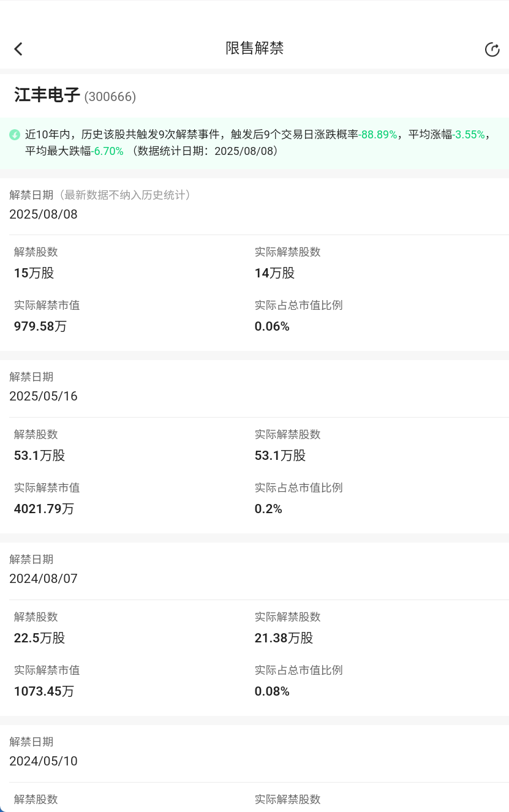
Task: Select the 2024/05/10 unlock date entry
Action: tap(43, 761)
